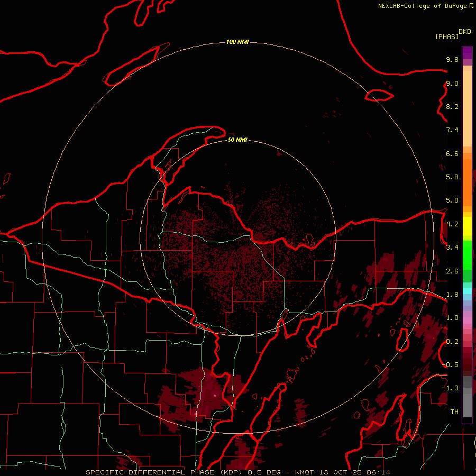Pick the purple segment atop the color bar
Image resolution: width=476 pixels, height=476 pixels.
tap(467, 53)
